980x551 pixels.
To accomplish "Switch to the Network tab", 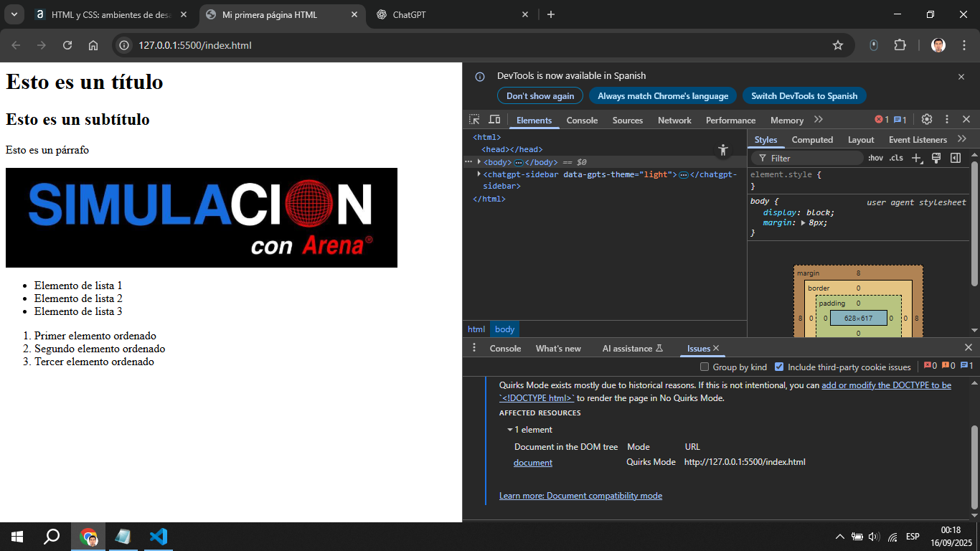I will pyautogui.click(x=674, y=120).
